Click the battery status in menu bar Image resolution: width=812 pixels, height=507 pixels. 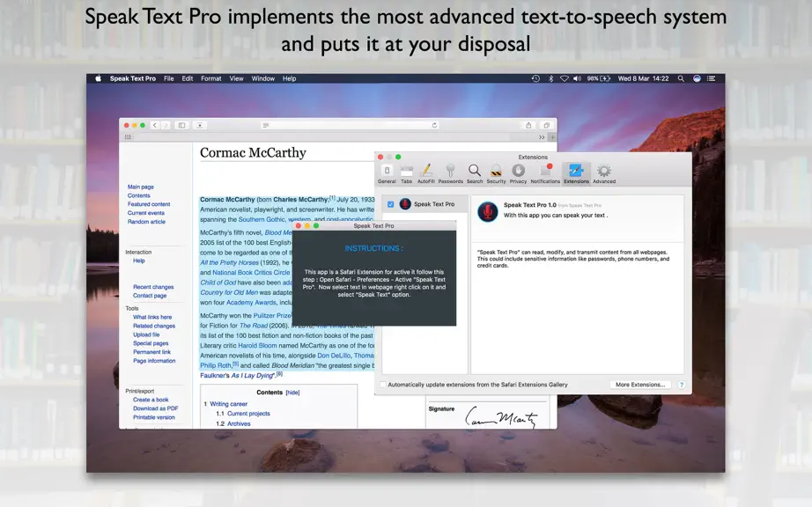pos(598,78)
